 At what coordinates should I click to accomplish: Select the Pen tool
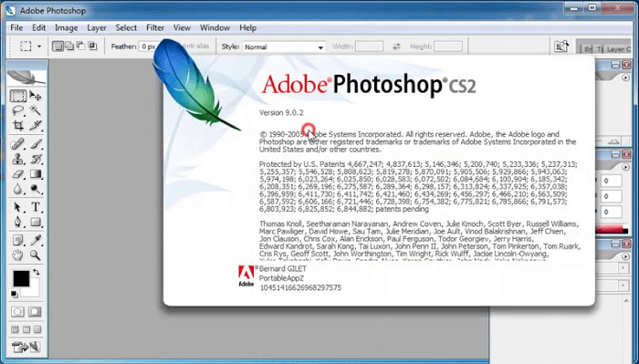[x=18, y=222]
